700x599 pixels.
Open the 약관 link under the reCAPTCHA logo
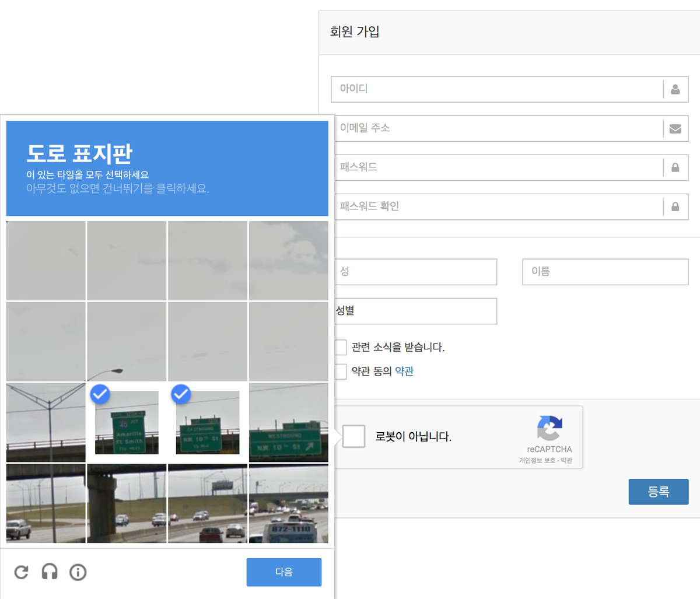tap(566, 461)
